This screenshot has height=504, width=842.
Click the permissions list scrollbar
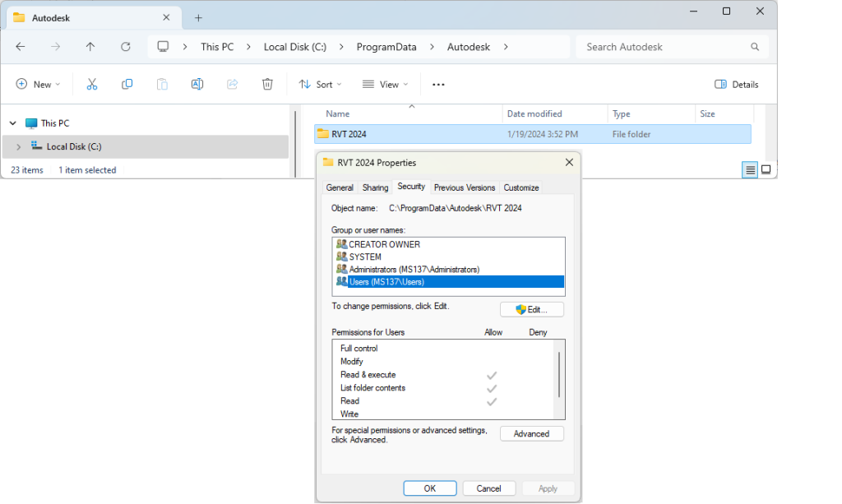pyautogui.click(x=559, y=375)
